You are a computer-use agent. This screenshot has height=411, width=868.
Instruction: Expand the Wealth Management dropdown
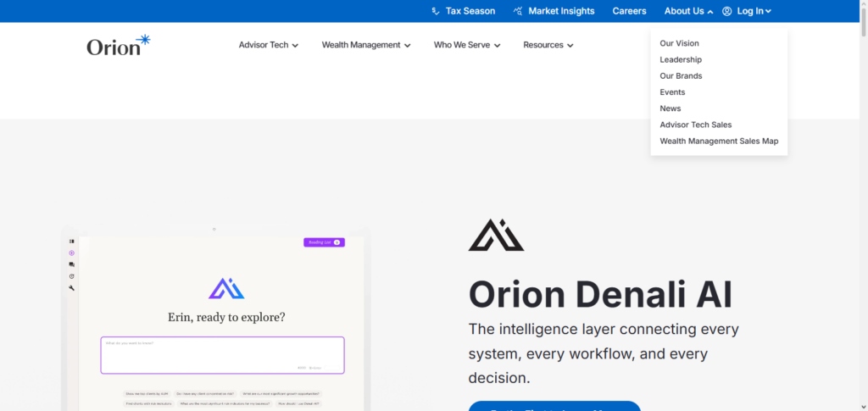[x=366, y=46]
